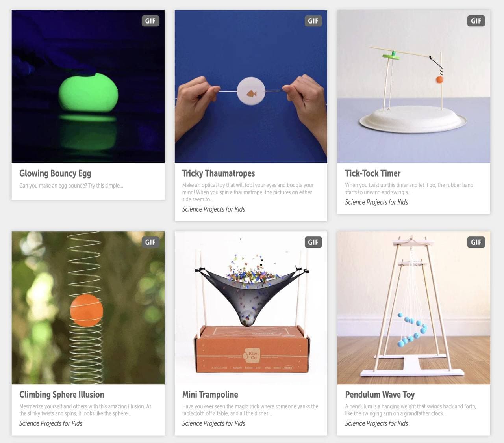Click the GIF badge on Tricky Thaumatropes

tap(313, 21)
